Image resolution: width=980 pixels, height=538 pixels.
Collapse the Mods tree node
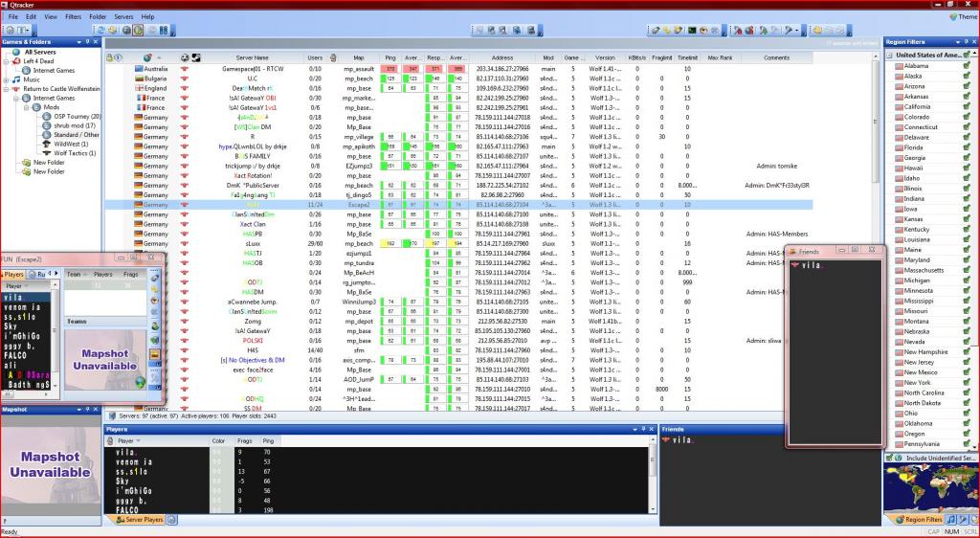27,107
